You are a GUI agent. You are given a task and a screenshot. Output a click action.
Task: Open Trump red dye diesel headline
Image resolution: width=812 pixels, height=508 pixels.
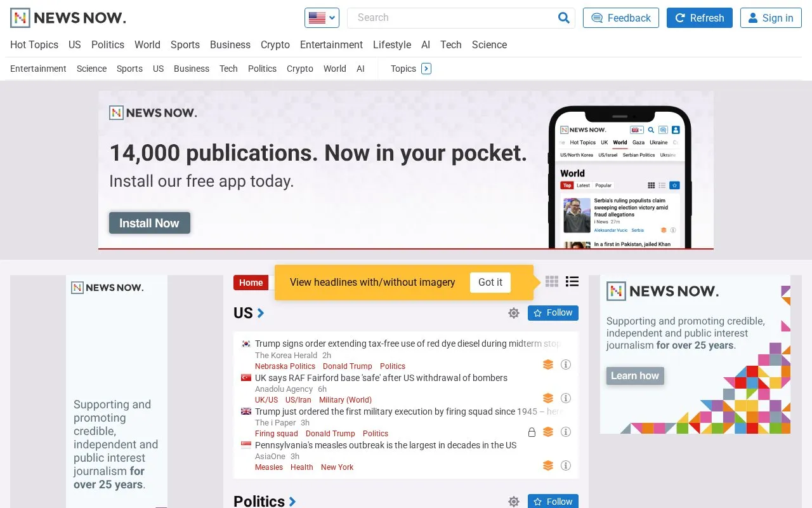click(408, 344)
